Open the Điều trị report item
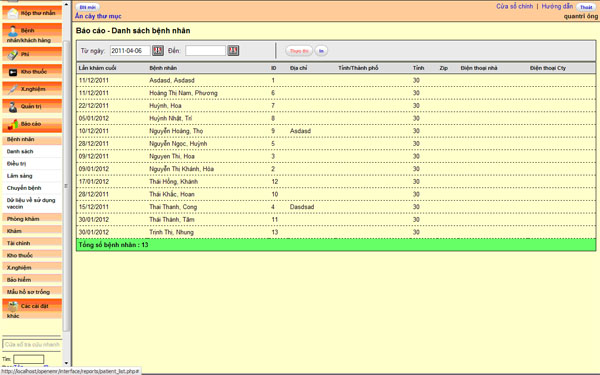 pyautogui.click(x=16, y=164)
